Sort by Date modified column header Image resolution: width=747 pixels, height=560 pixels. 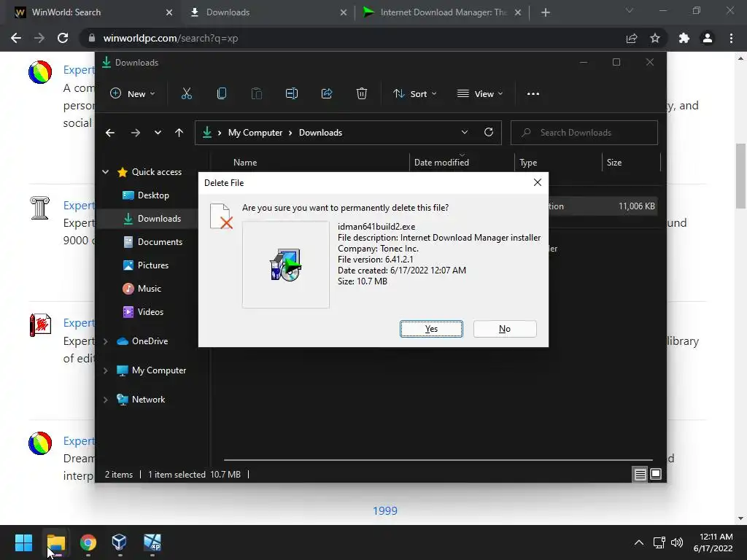441,163
